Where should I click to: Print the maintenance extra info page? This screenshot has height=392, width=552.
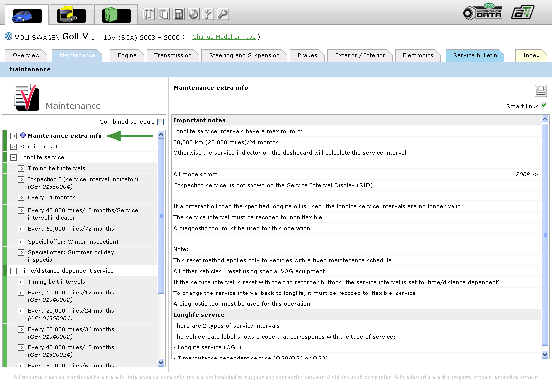point(541,91)
